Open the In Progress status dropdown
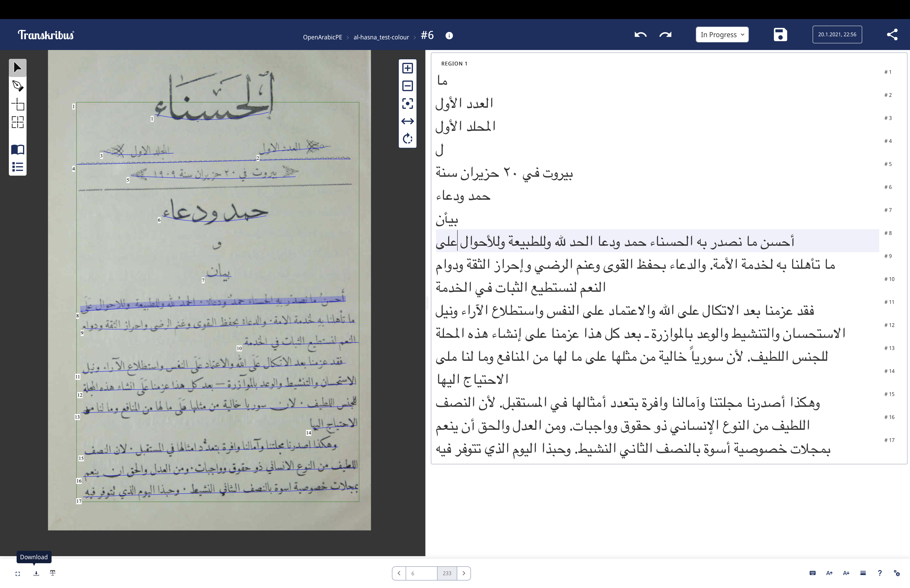Image resolution: width=910 pixels, height=588 pixels. (722, 34)
